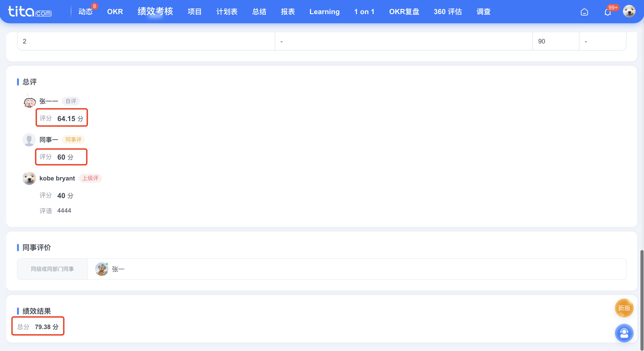Toggle 自评 label on 张一一 row
The width and height of the screenshot is (644, 351).
pos(71,101)
